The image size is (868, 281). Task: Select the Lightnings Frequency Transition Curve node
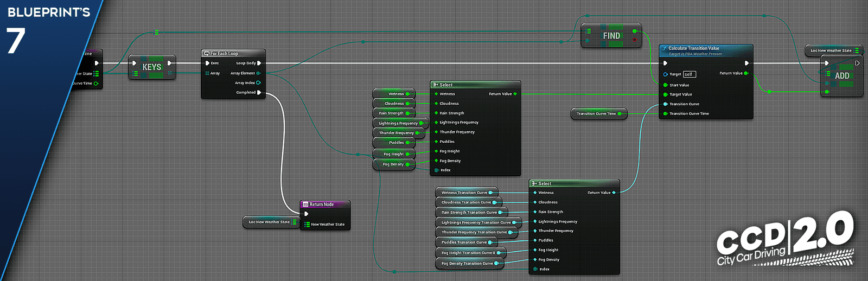(x=478, y=222)
